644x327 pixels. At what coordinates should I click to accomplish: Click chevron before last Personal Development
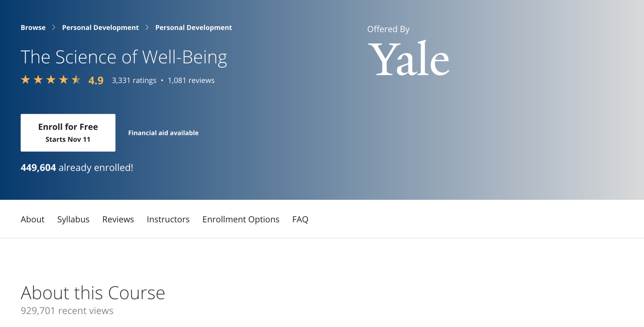tap(147, 28)
